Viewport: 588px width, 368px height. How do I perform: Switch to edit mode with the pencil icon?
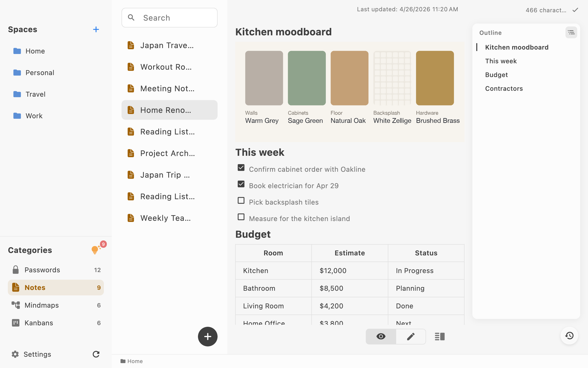click(x=411, y=336)
